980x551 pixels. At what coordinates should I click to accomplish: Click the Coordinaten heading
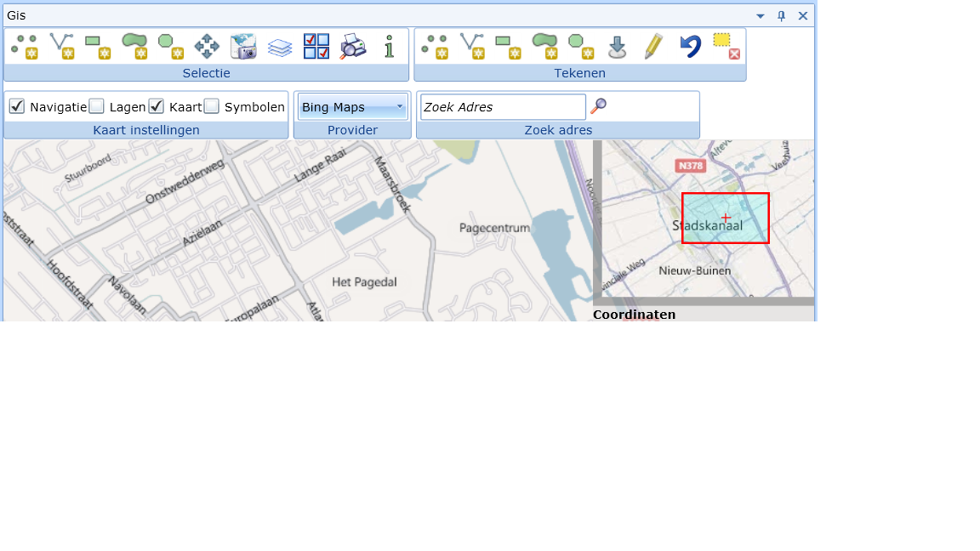[635, 315]
